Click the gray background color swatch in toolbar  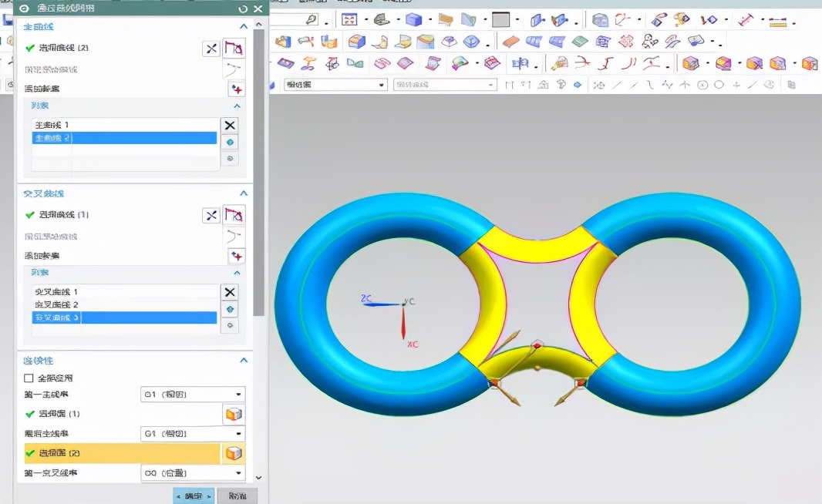point(501,20)
